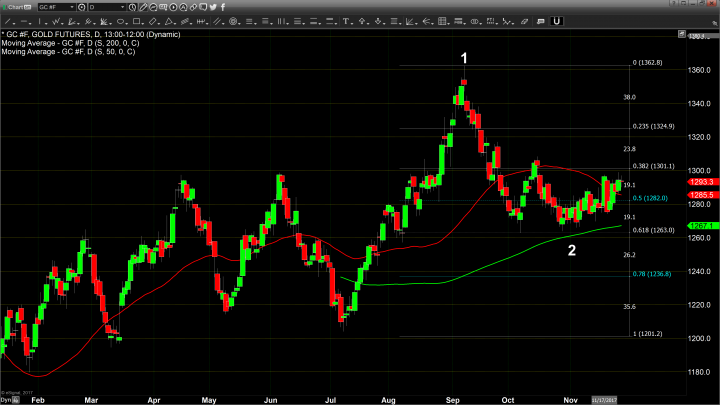Image resolution: width=720 pixels, height=405 pixels.
Task: Click the comment note icon
Action: pos(540,22)
